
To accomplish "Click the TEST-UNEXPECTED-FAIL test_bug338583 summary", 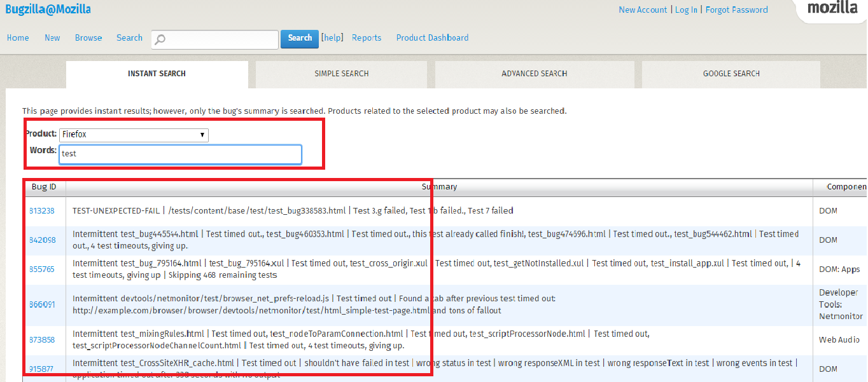I will tap(293, 210).
